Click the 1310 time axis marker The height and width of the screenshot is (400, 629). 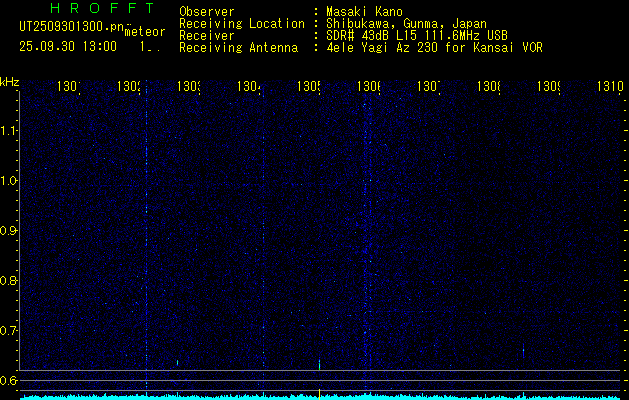click(x=610, y=86)
